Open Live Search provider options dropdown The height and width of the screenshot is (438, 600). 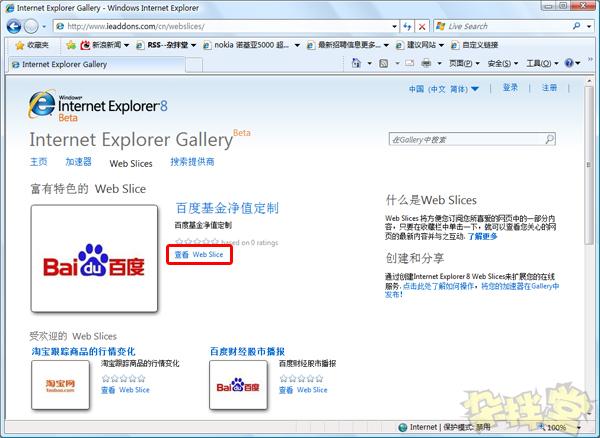coord(589,26)
